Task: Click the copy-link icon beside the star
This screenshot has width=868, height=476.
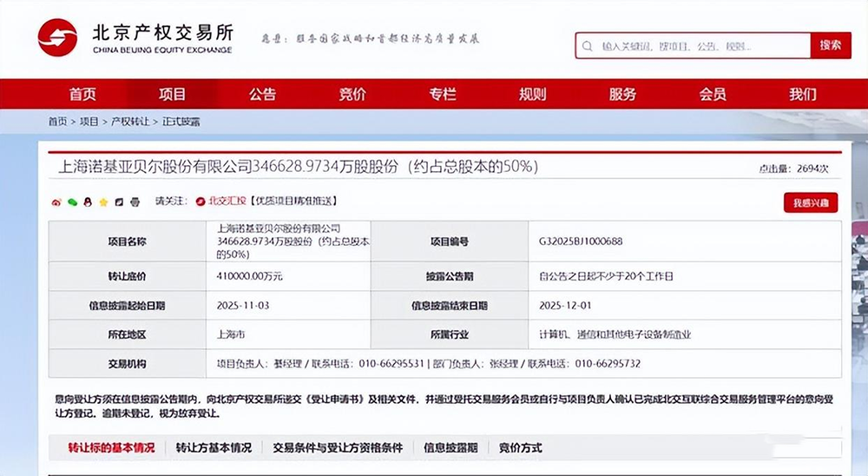Action: 119,202
